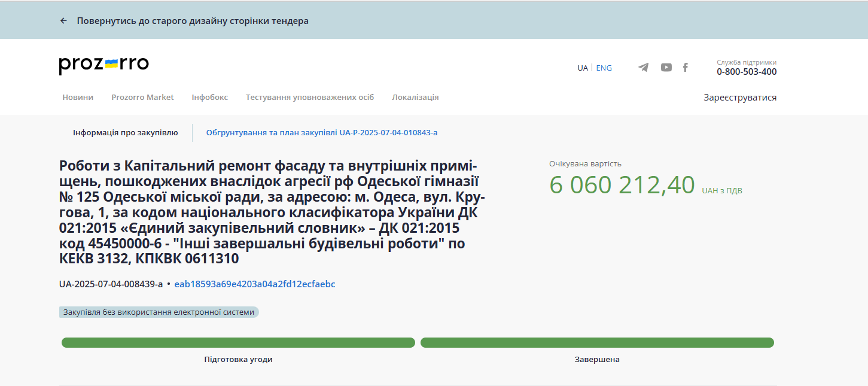Click the Prozorro logo
868x386 pixels.
click(103, 65)
